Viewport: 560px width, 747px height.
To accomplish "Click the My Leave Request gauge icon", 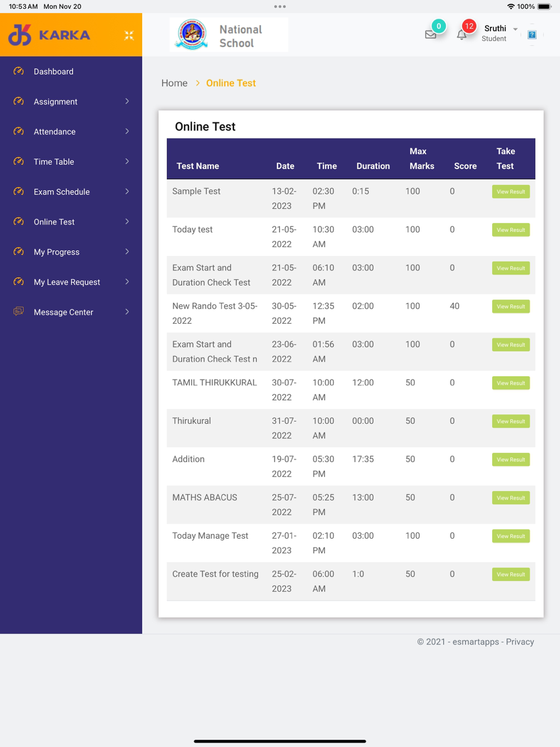I will point(18,282).
